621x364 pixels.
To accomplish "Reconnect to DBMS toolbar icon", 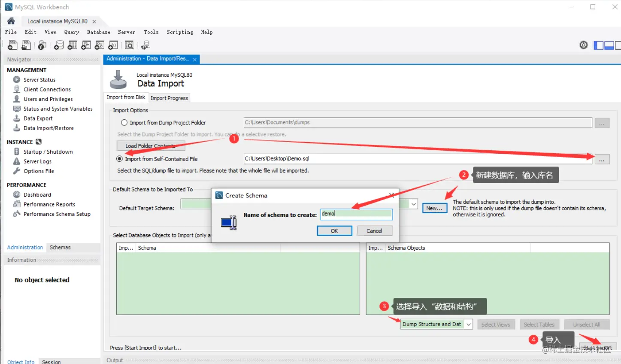I will [x=145, y=45].
